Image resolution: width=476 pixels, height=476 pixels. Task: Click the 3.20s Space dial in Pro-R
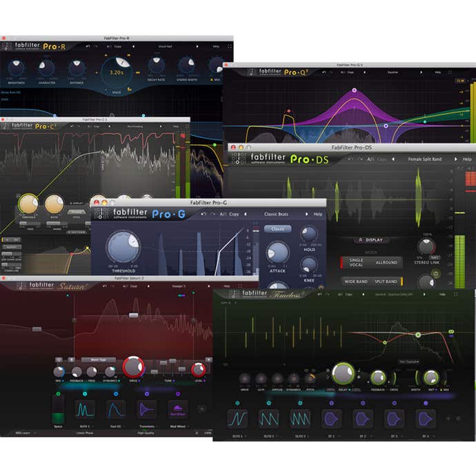pos(117,72)
